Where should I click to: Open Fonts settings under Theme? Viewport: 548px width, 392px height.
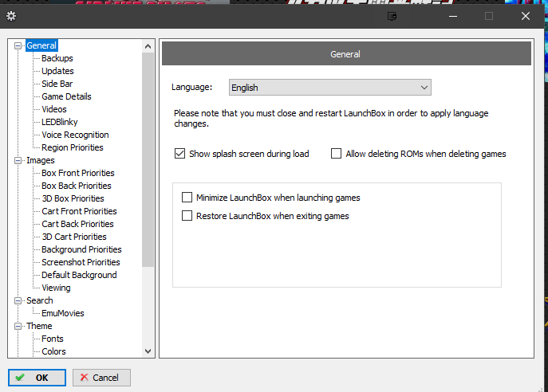53,339
